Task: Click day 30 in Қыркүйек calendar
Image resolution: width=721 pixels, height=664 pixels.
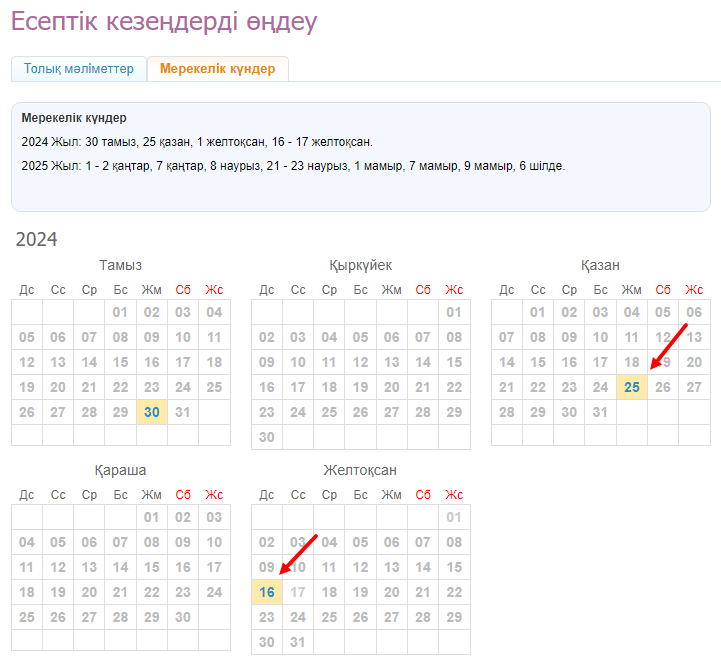Action: click(267, 437)
